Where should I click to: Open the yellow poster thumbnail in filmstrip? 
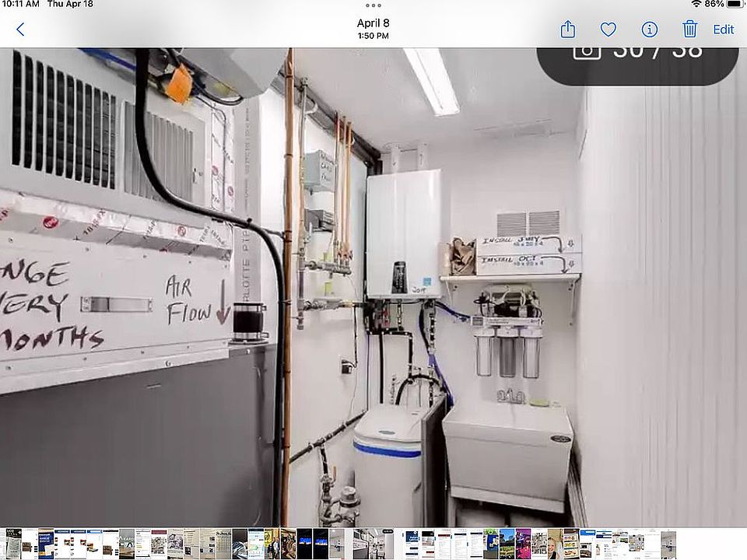(x=269, y=543)
